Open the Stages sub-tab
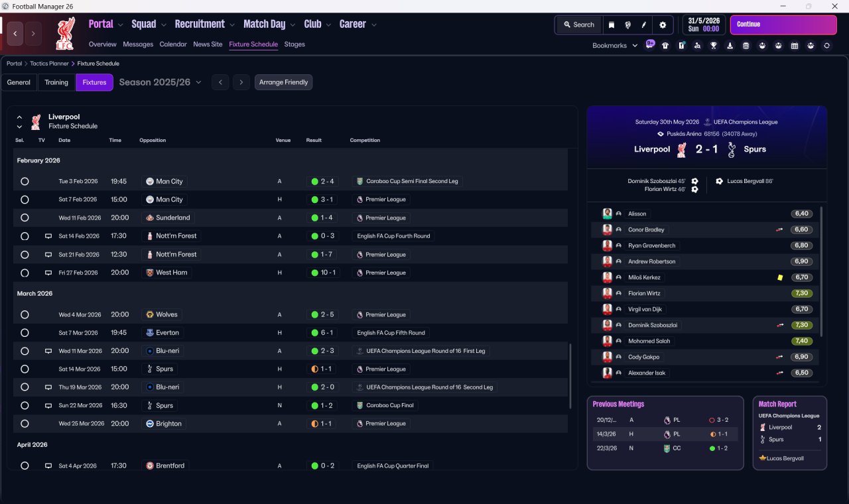Image resolution: width=849 pixels, height=504 pixels. click(x=294, y=44)
